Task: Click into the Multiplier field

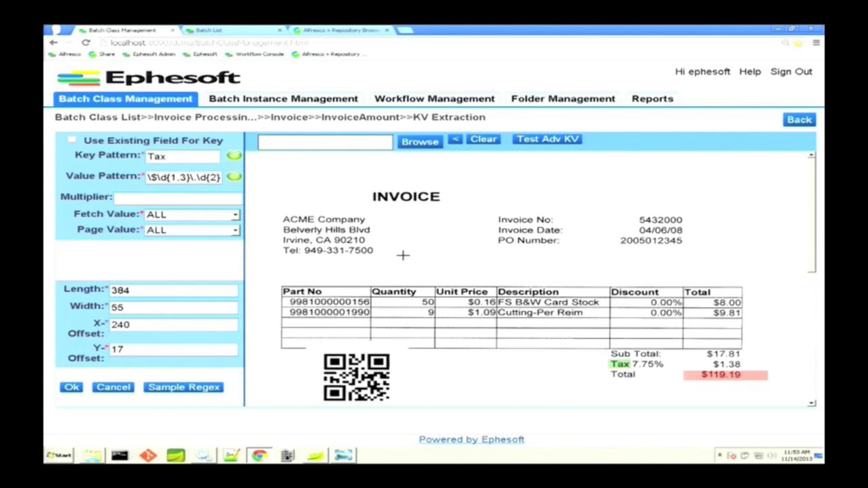Action: 178,198
